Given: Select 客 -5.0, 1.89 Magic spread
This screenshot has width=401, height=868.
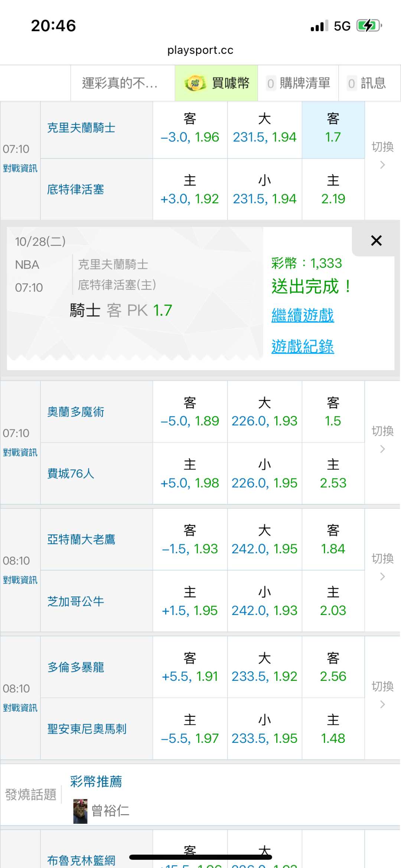Looking at the screenshot, I should pyautogui.click(x=190, y=412).
